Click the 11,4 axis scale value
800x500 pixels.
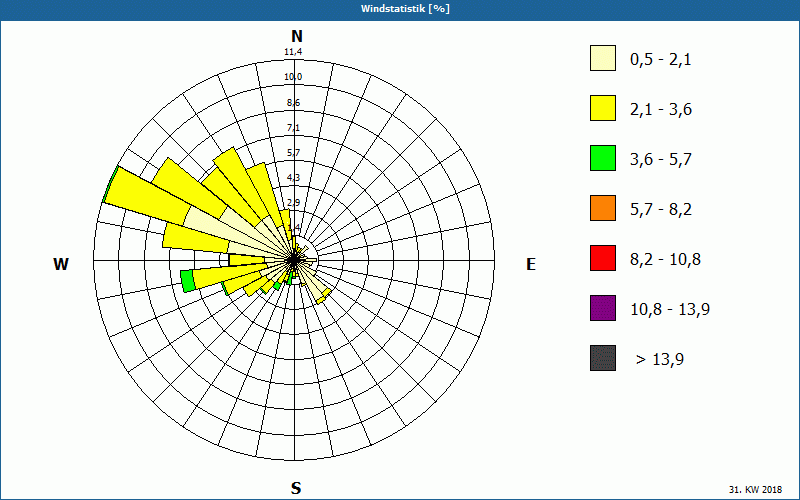click(293, 52)
